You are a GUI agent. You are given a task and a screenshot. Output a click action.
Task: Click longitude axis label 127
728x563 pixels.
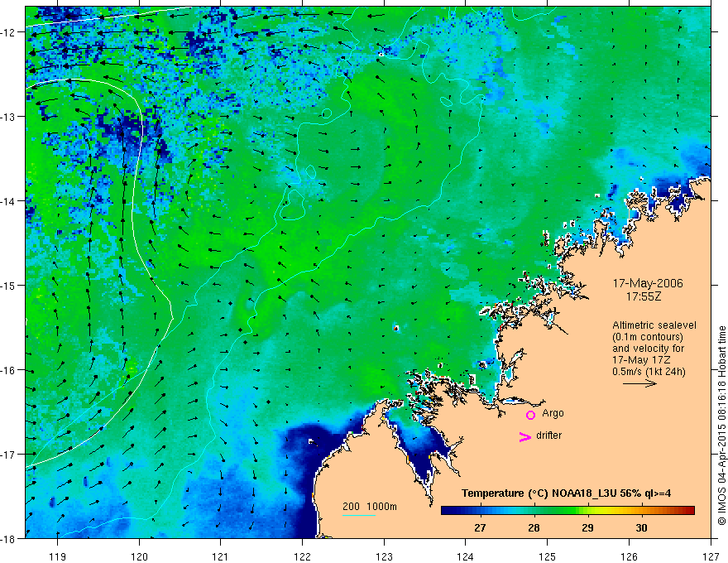click(711, 556)
